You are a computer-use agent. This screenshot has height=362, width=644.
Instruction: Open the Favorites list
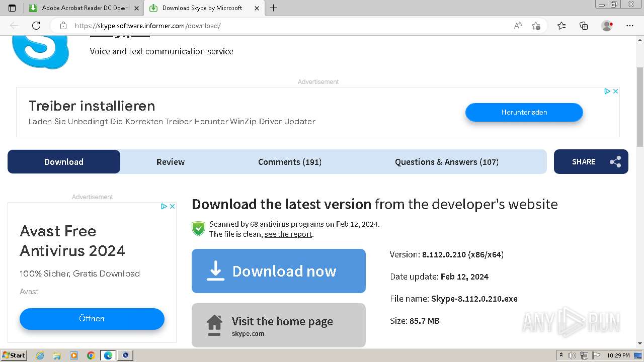[561, 26]
